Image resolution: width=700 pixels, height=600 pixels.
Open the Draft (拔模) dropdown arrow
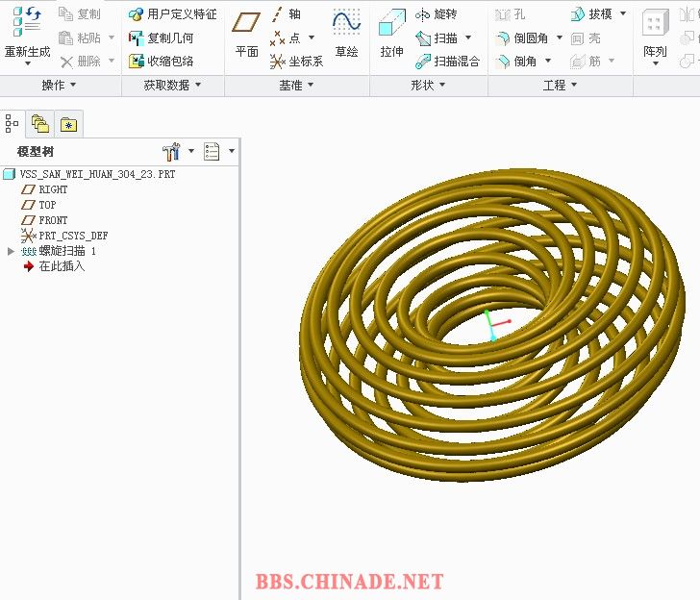pos(623,13)
